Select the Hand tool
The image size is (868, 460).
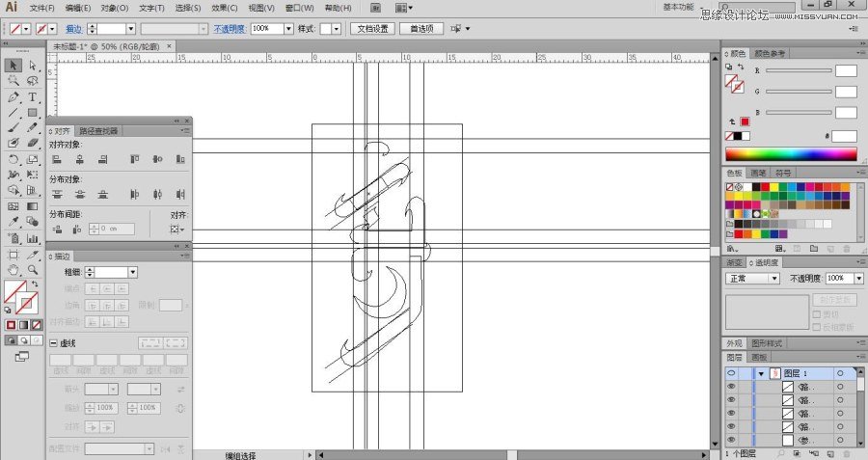14,270
